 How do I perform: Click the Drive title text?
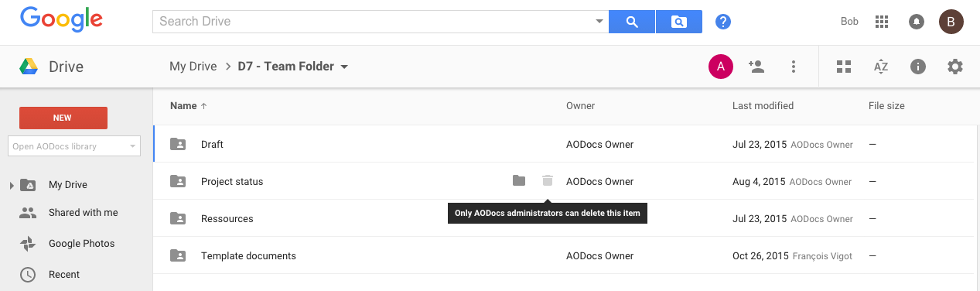pos(66,67)
